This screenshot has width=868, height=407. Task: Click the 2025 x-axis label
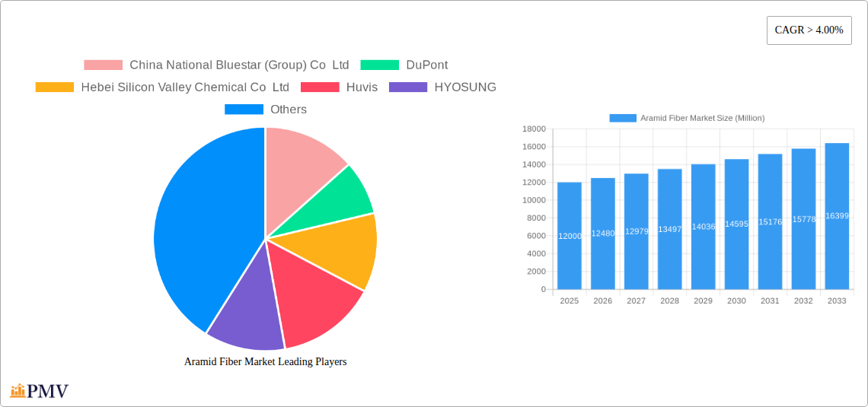569,300
